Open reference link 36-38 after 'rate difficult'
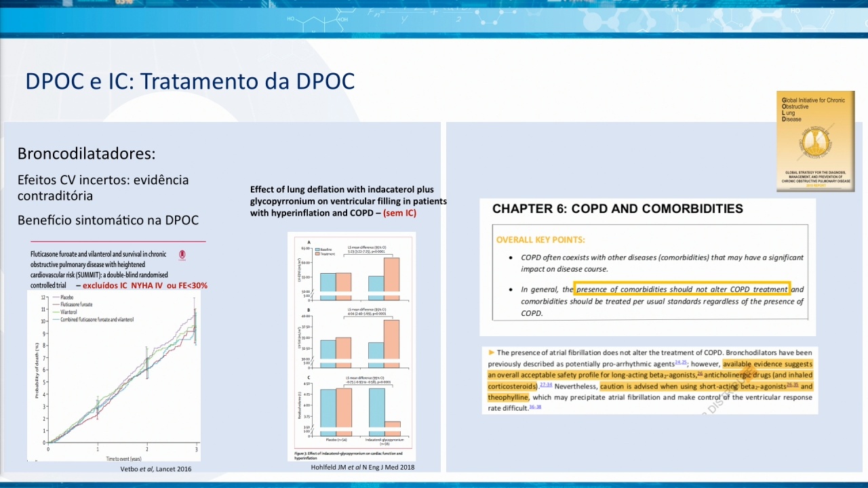The width and height of the screenshot is (868, 488). click(x=535, y=407)
